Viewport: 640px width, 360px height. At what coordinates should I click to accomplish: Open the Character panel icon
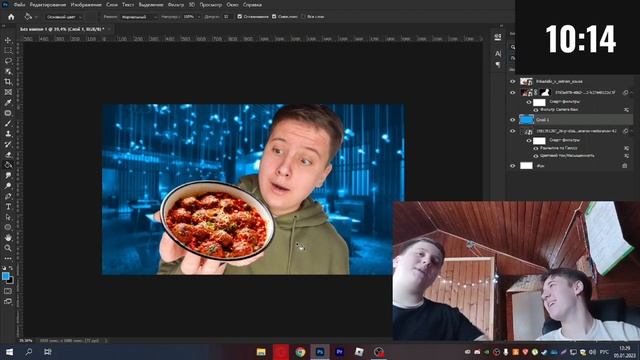click(498, 54)
